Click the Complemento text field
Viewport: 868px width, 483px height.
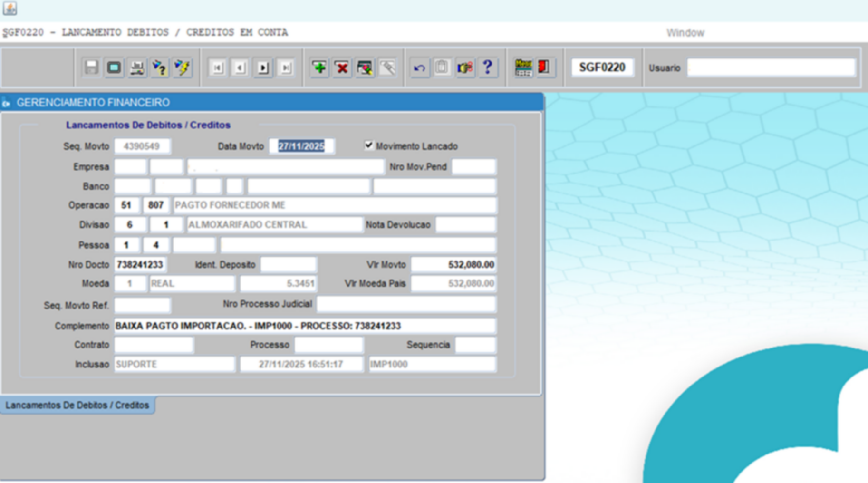[x=305, y=326]
